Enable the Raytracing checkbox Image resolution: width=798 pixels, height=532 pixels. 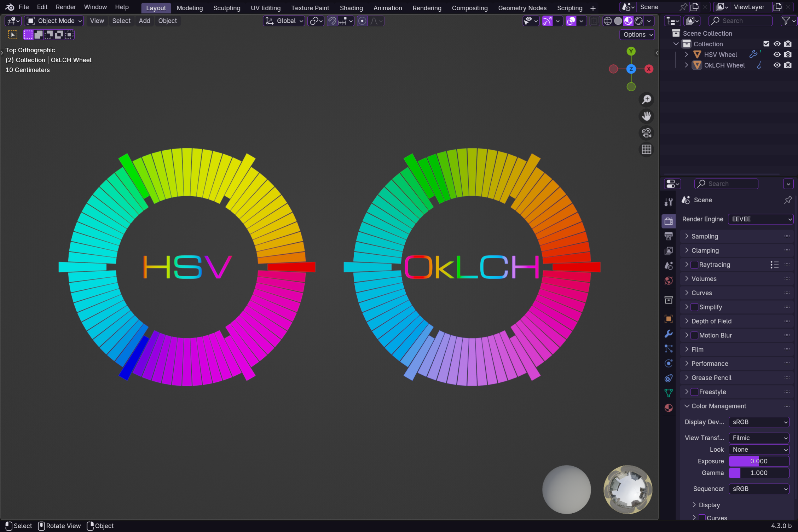click(694, 265)
